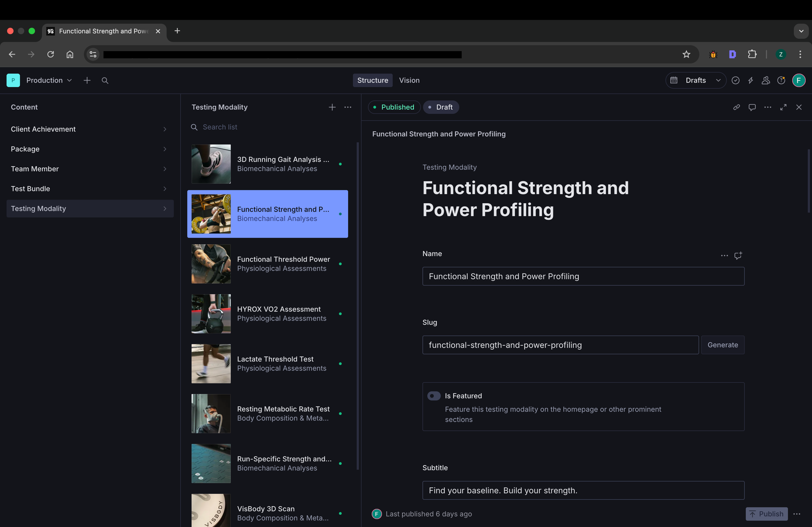
Task: Select Testing Modality in the content list
Action: (90, 209)
